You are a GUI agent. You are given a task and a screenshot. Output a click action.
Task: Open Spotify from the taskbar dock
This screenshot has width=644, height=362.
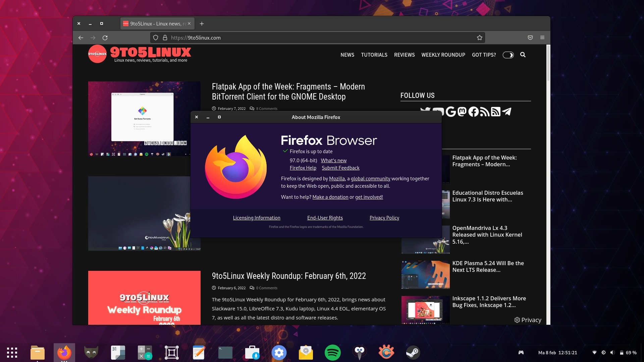click(x=333, y=352)
